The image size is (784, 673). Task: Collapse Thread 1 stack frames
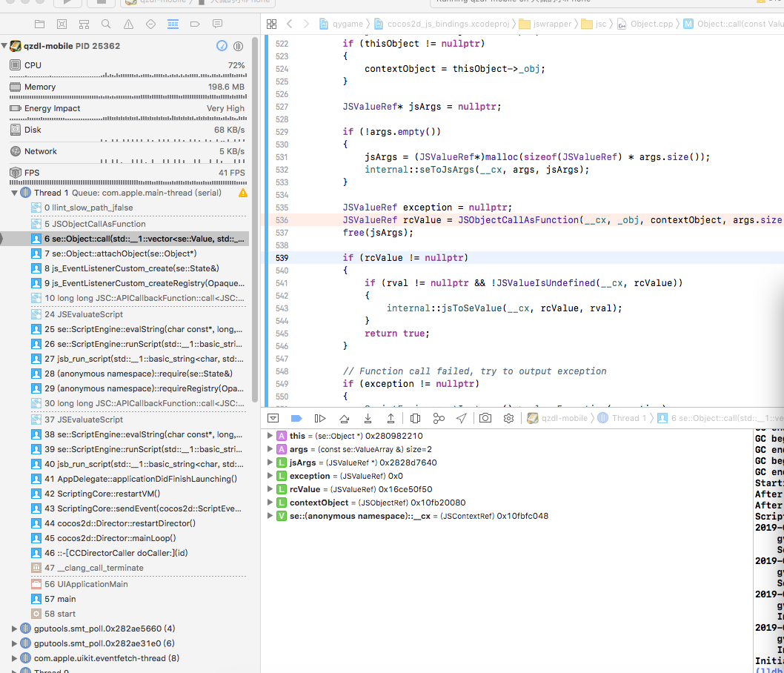tap(14, 193)
